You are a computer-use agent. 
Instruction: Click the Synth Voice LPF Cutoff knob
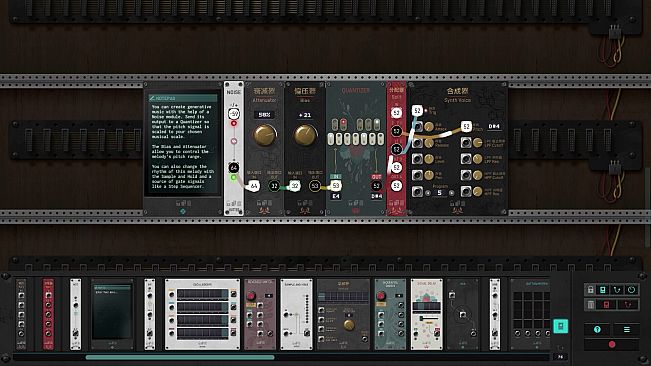(x=477, y=143)
